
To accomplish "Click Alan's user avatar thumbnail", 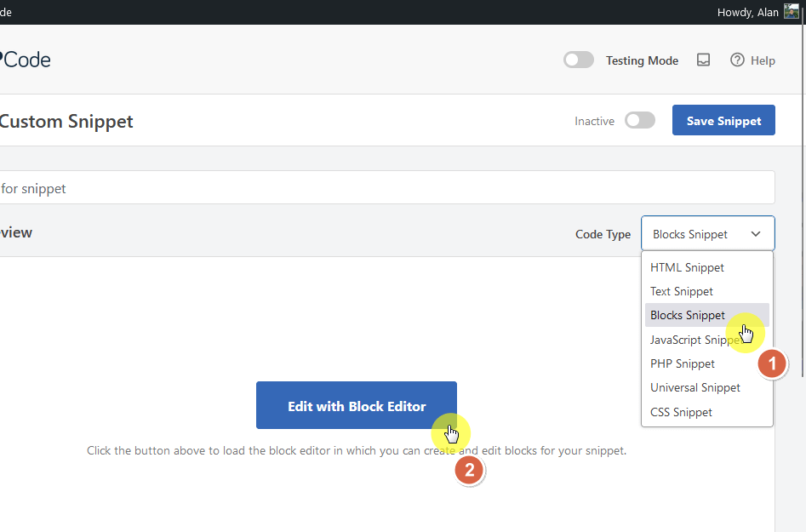I will tap(791, 12).
